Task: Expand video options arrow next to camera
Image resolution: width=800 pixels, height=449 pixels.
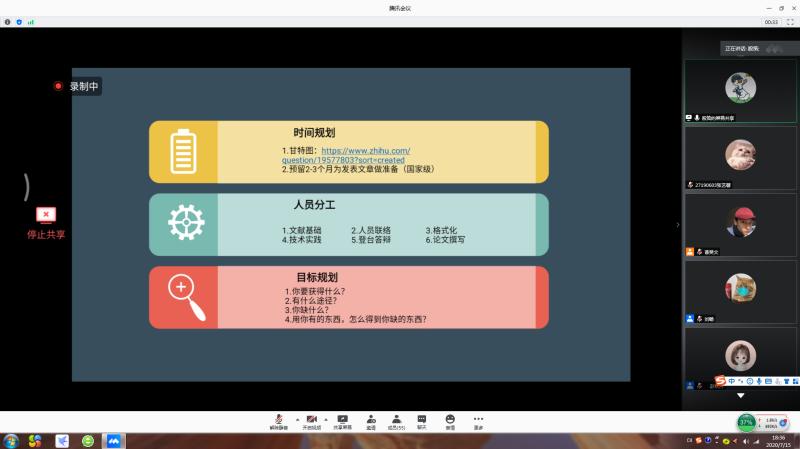Action: 325,418
